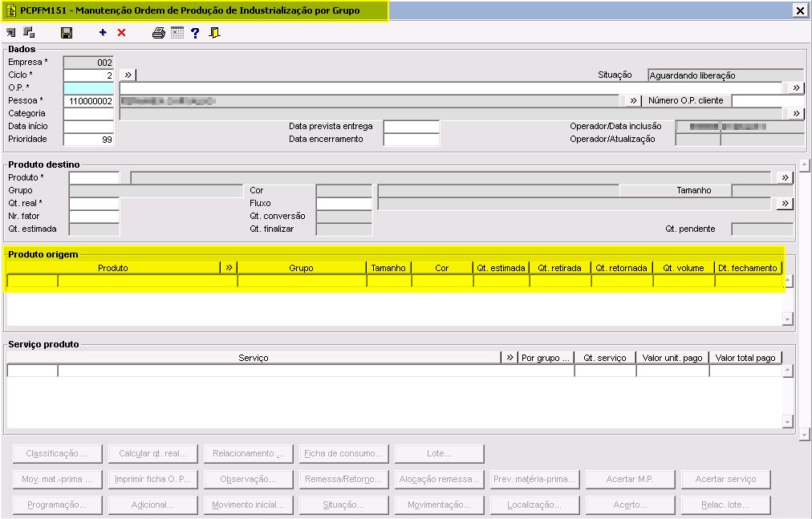This screenshot has height=519, width=812.
Task: Click the Lote button
Action: pyautogui.click(x=439, y=453)
